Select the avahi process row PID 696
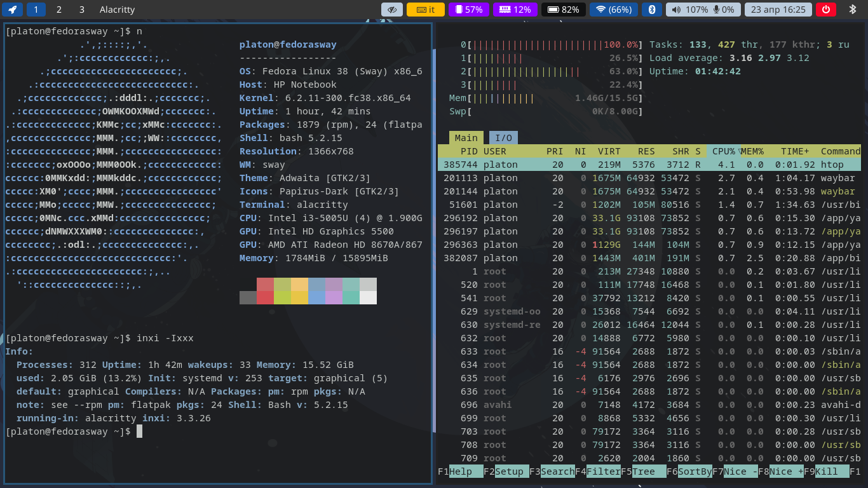868x488 pixels. pos(649,405)
